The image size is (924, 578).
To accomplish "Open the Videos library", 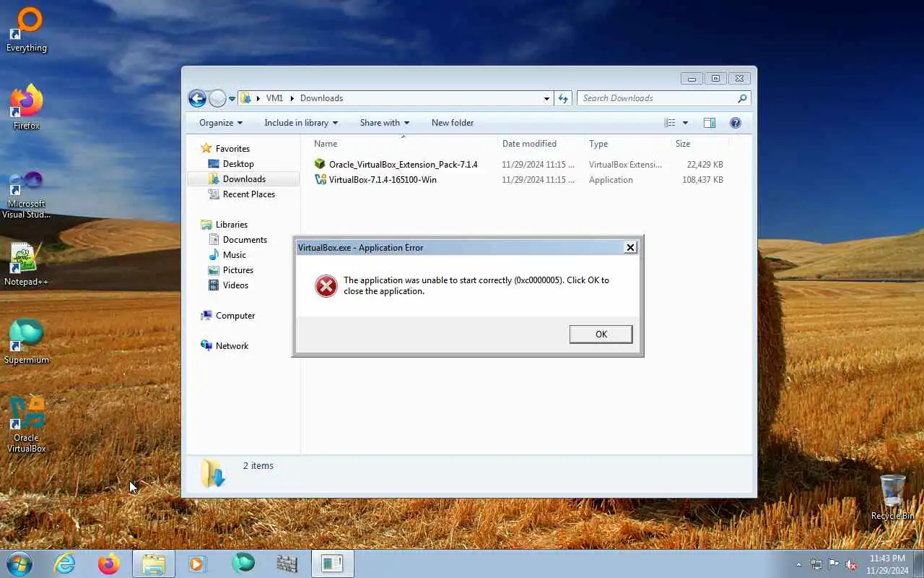I will (235, 285).
